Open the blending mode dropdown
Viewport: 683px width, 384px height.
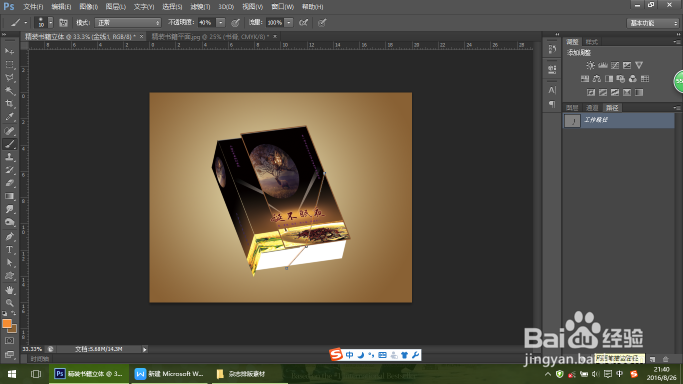tap(128, 23)
